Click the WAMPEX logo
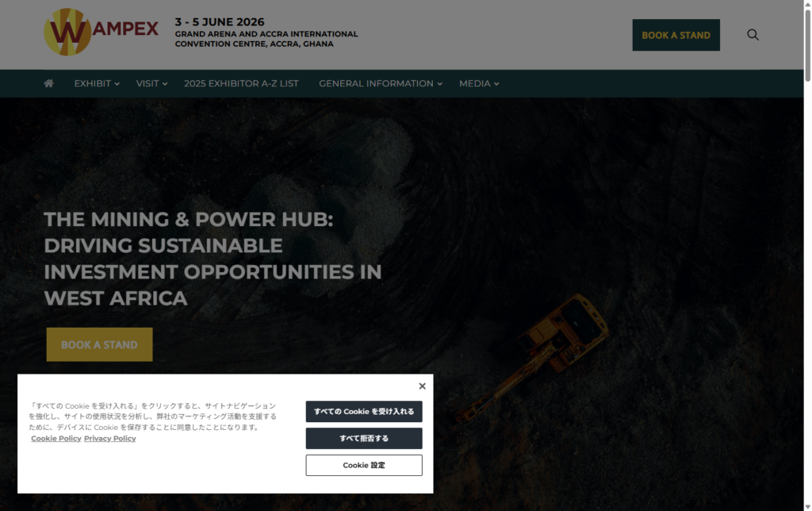 click(x=101, y=33)
